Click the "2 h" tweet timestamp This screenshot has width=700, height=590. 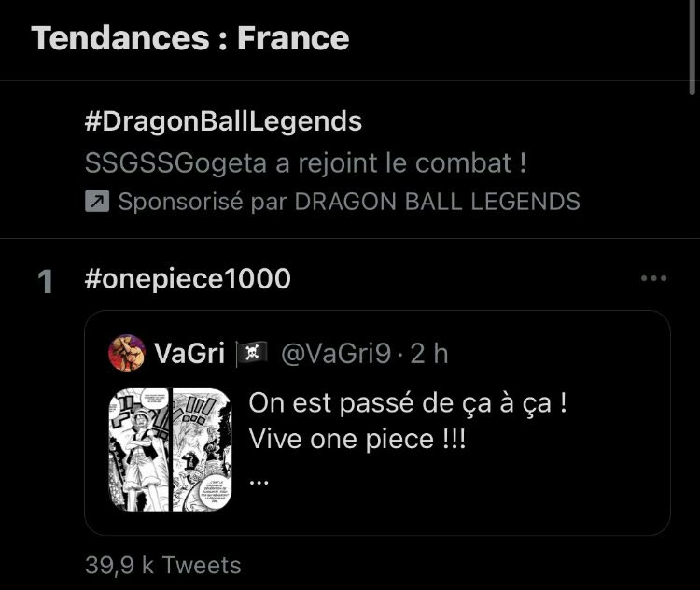coord(429,353)
